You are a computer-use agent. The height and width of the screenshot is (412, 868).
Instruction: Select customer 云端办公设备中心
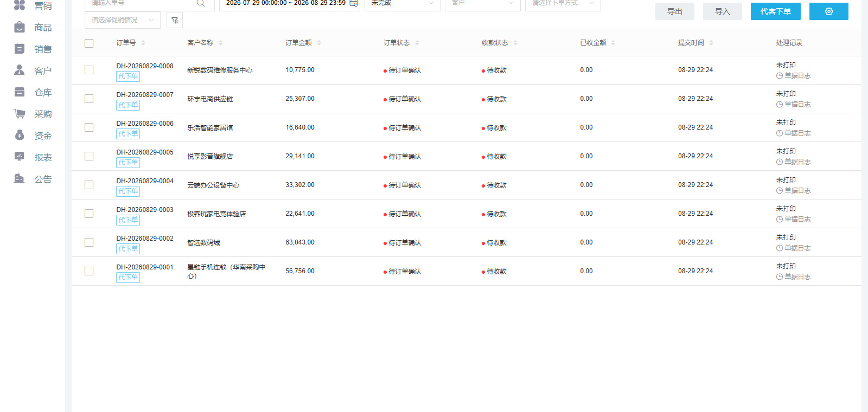[213, 185]
